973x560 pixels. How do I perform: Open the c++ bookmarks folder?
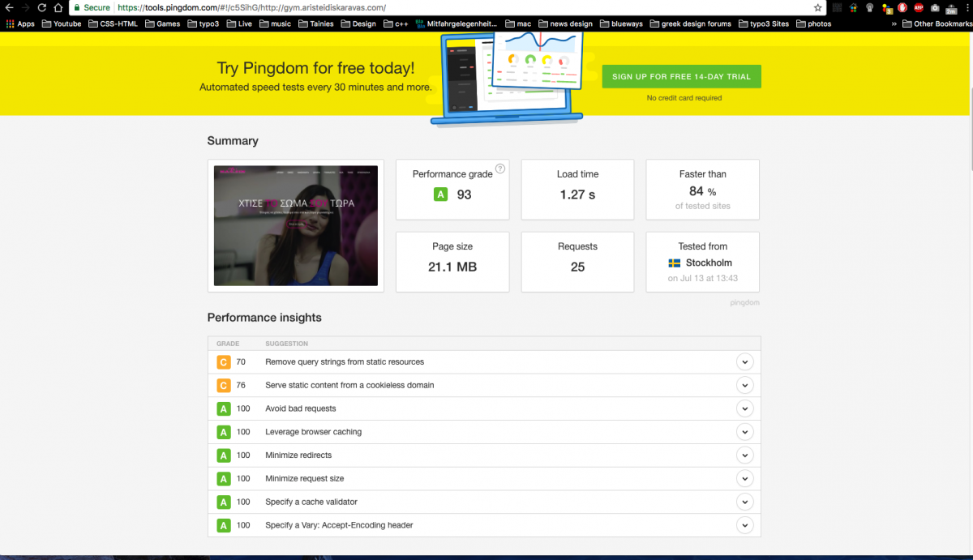click(396, 24)
